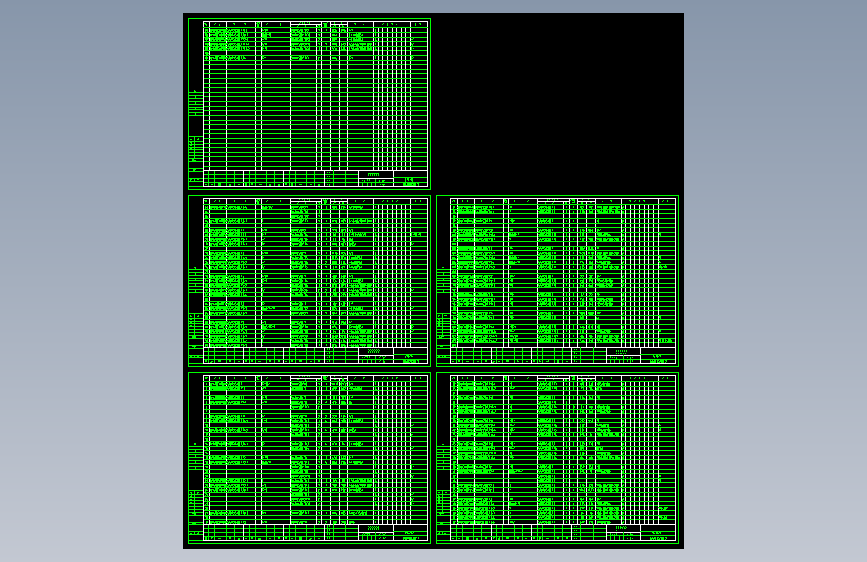Select the middle-right filled parts list sheet
The height and width of the screenshot is (562, 867).
tap(557, 280)
